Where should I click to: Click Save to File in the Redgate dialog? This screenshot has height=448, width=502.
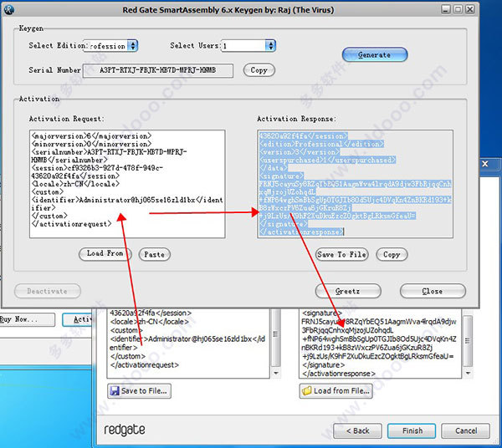(139, 391)
